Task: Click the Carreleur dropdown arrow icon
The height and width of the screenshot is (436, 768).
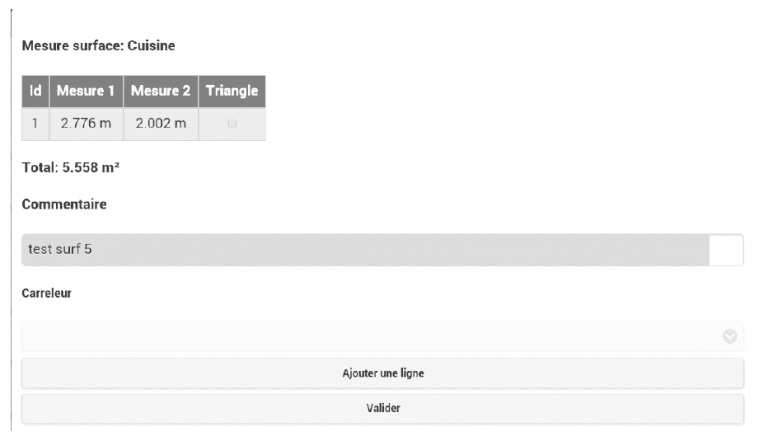Action: point(729,336)
